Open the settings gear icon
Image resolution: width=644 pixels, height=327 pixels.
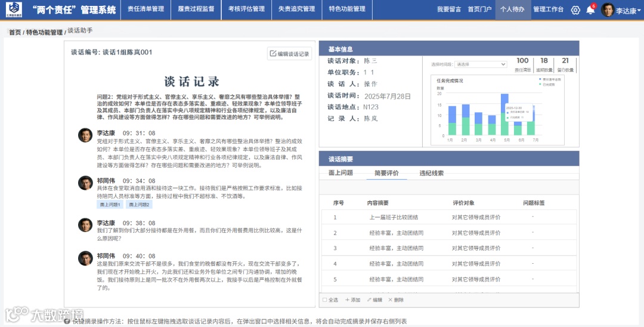(x=575, y=10)
